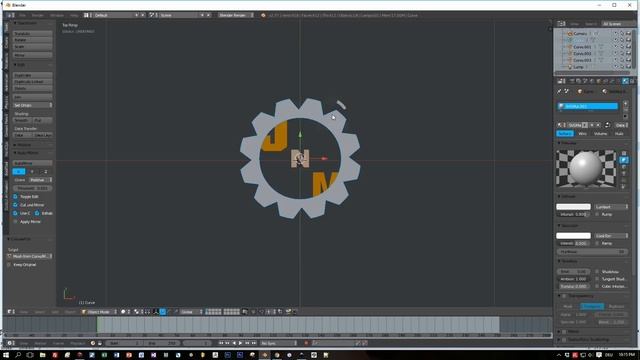640x360 pixels.
Task: Click the AutoMirror button
Action: [x=32, y=163]
